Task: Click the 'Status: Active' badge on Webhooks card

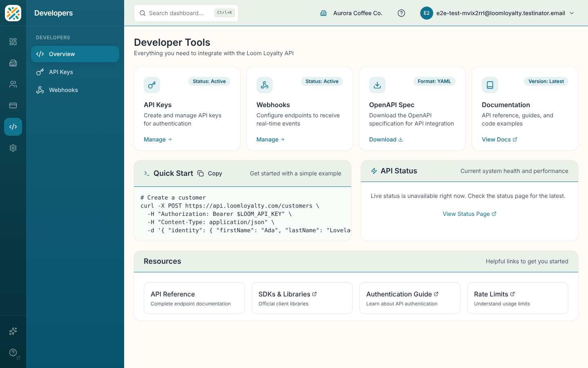Action: (322, 81)
